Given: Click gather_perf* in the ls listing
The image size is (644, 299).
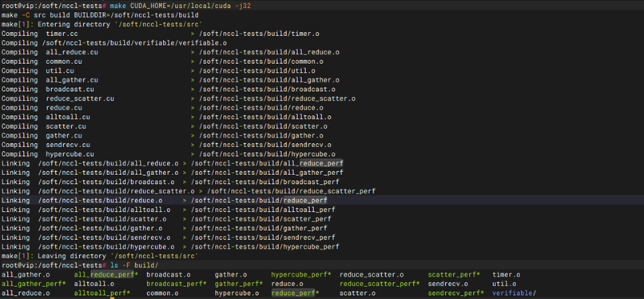Looking at the screenshot, I should [239, 284].
